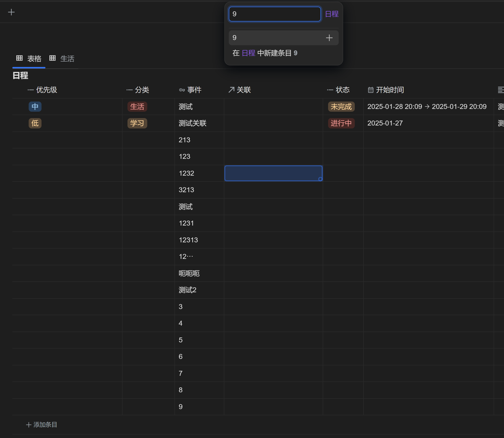Choose 在日程中新建条目 9 option
Screen dimensions: 504x438
pyautogui.click(x=265, y=53)
